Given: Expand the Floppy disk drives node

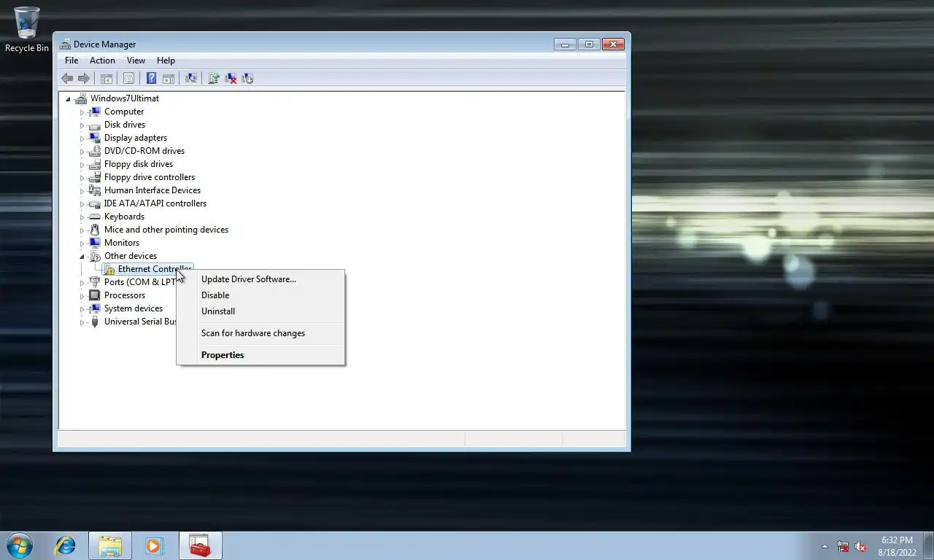Looking at the screenshot, I should click(82, 165).
